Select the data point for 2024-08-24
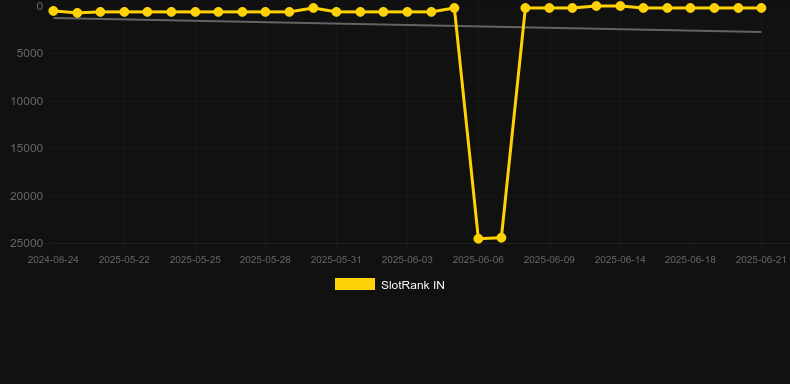The image size is (790, 384). (x=53, y=11)
